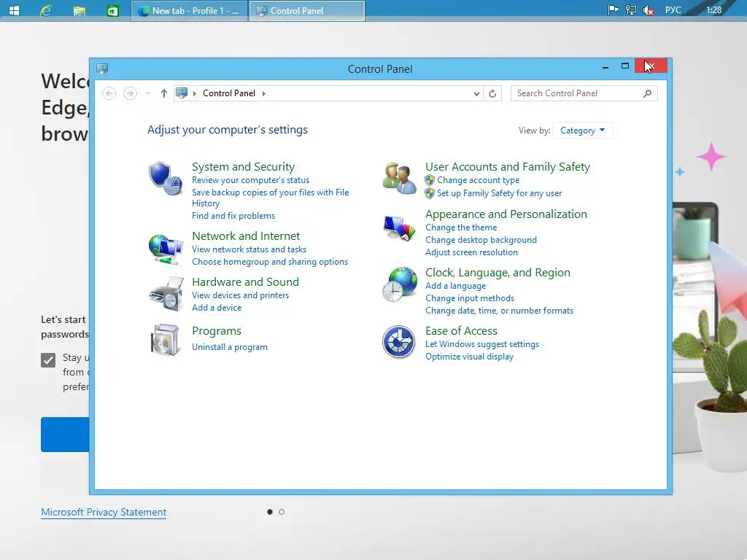Screen dimensions: 747x560
Task: Open the Network and Internet category
Action: pos(246,236)
